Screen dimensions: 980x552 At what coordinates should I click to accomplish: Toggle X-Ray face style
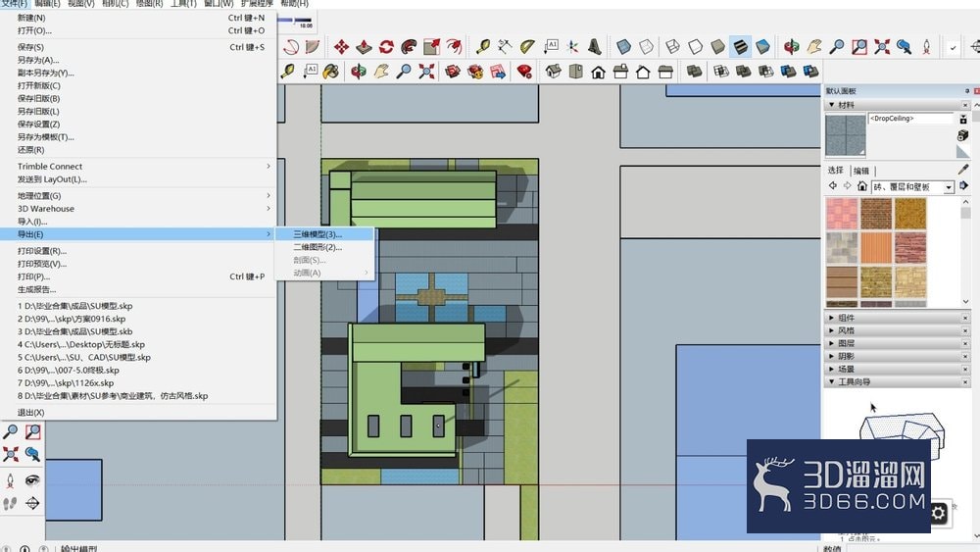pos(623,47)
